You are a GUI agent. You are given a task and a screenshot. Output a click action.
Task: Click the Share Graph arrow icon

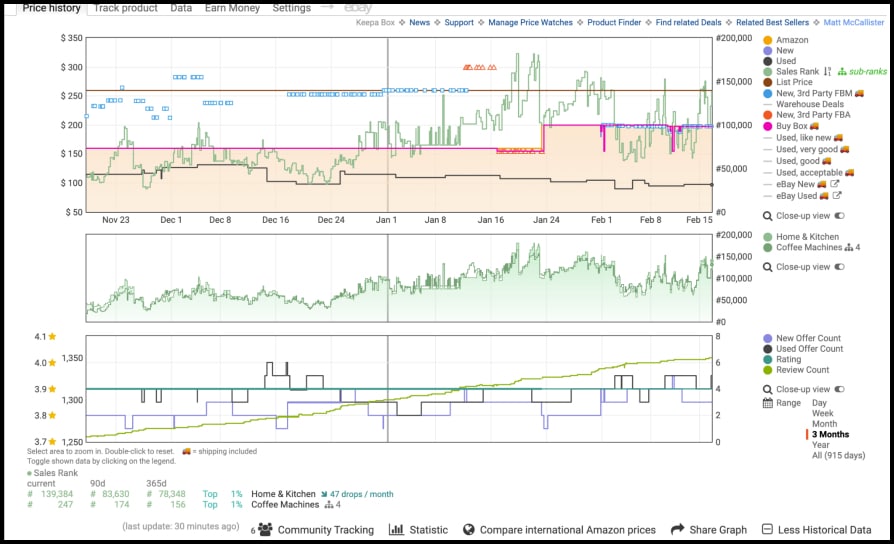677,529
